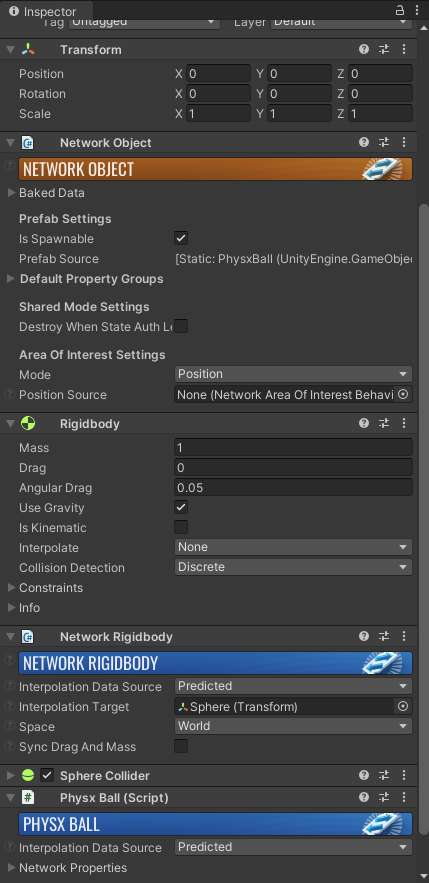Toggle the Is Spawnable checkbox
429x883 pixels.
[181, 238]
